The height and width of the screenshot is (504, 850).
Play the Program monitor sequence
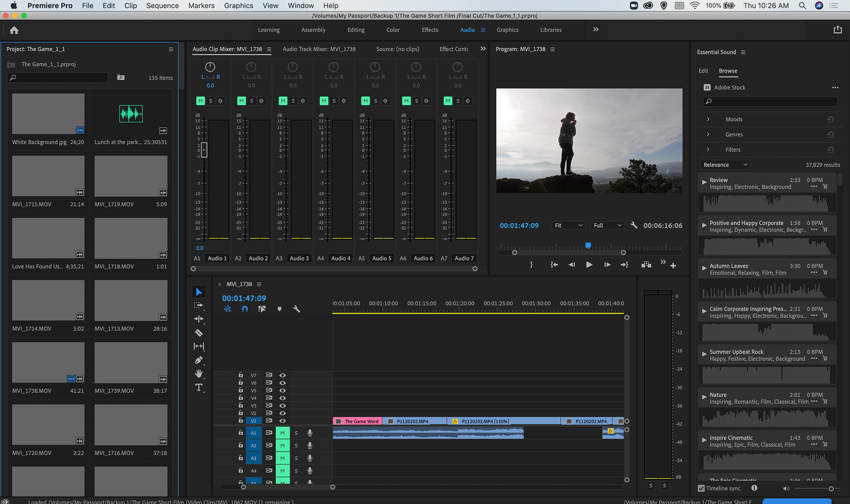click(x=589, y=265)
